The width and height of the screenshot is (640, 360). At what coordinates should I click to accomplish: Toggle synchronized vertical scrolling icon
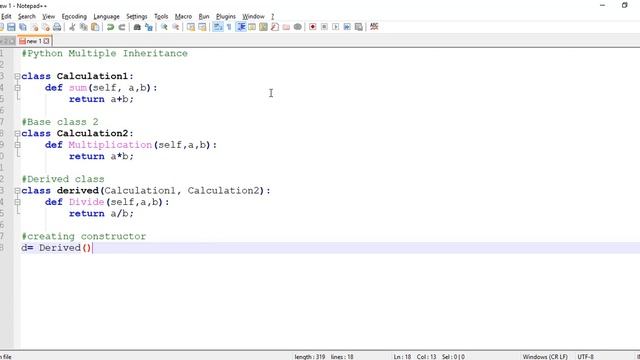191,27
